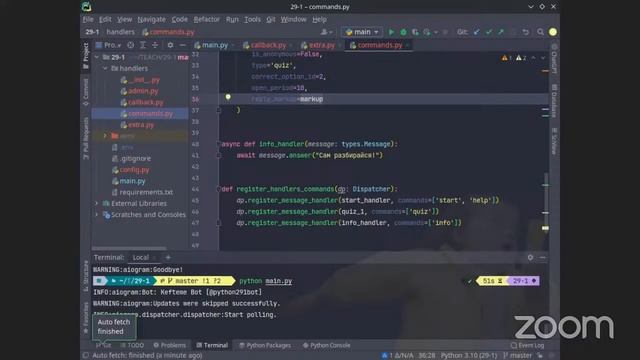Open Project panel gear options
Image resolution: width=640 pixels, height=360 pixels.
[x=170, y=45]
